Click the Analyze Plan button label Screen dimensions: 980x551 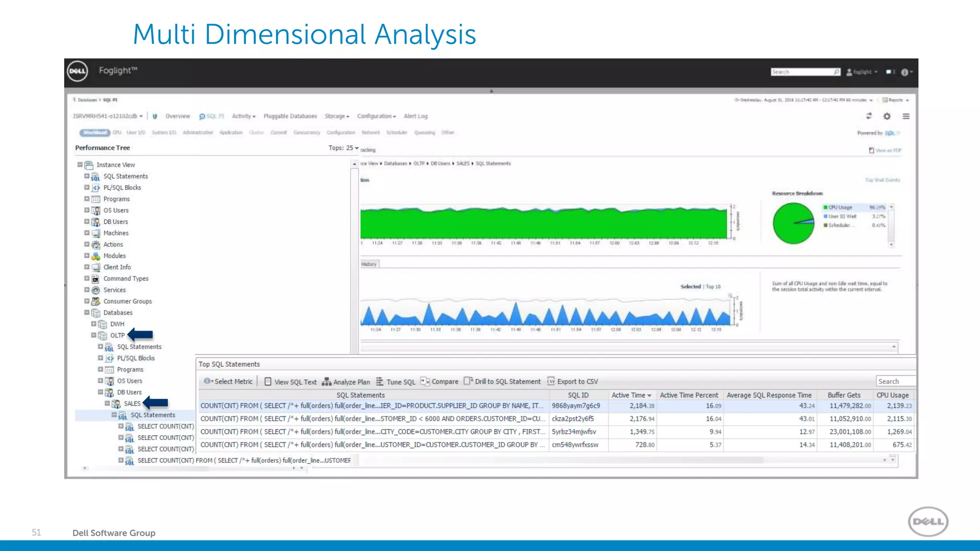(352, 382)
